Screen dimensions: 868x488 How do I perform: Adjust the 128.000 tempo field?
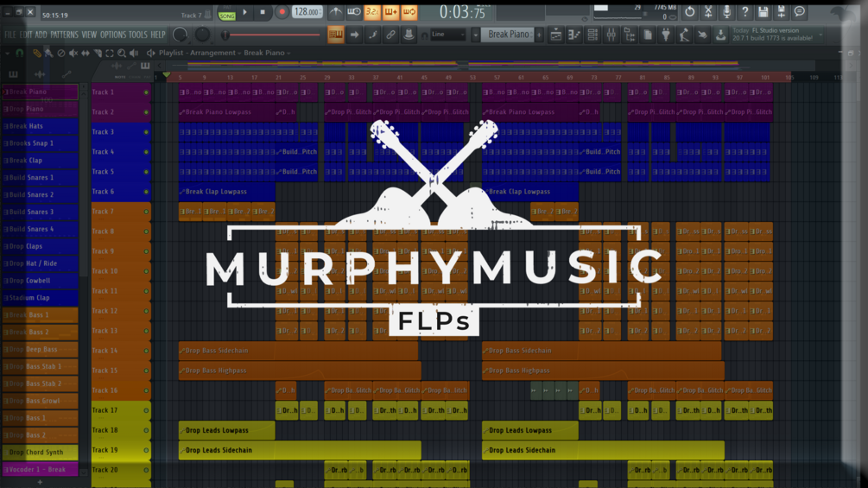tap(307, 11)
